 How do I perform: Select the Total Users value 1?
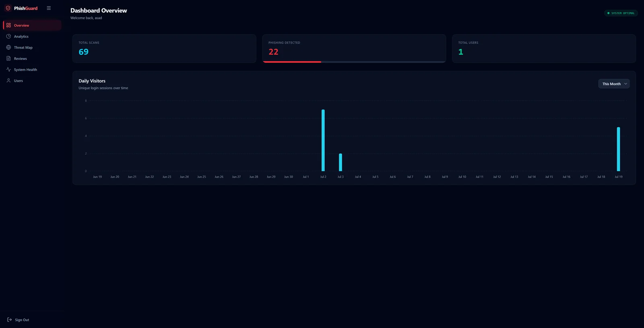(x=461, y=52)
